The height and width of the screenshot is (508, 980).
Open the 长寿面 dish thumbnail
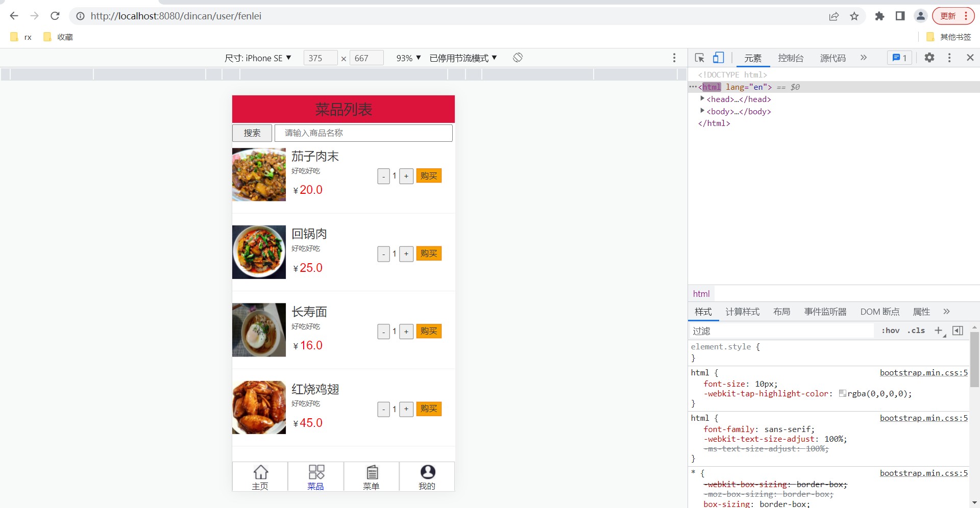pos(259,330)
